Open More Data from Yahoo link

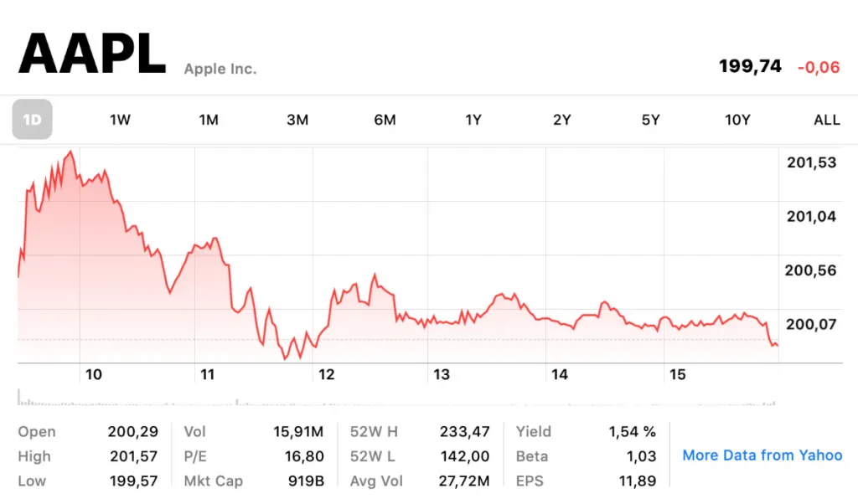tap(762, 455)
